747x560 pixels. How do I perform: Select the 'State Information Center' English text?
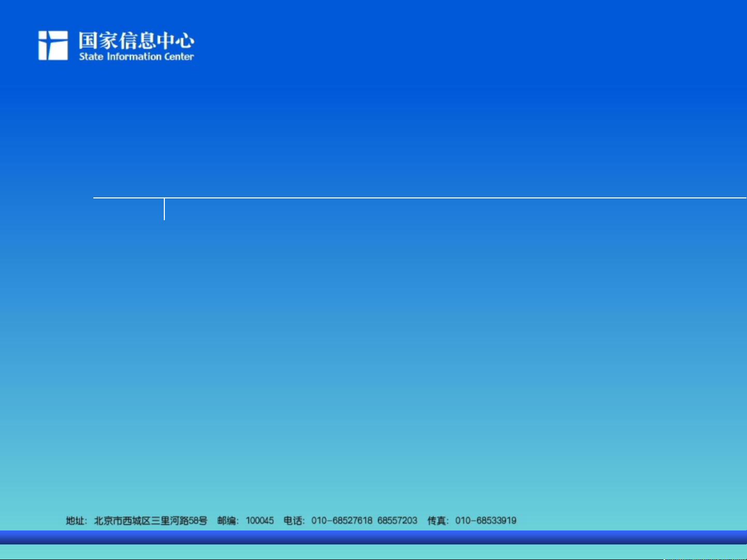136,56
